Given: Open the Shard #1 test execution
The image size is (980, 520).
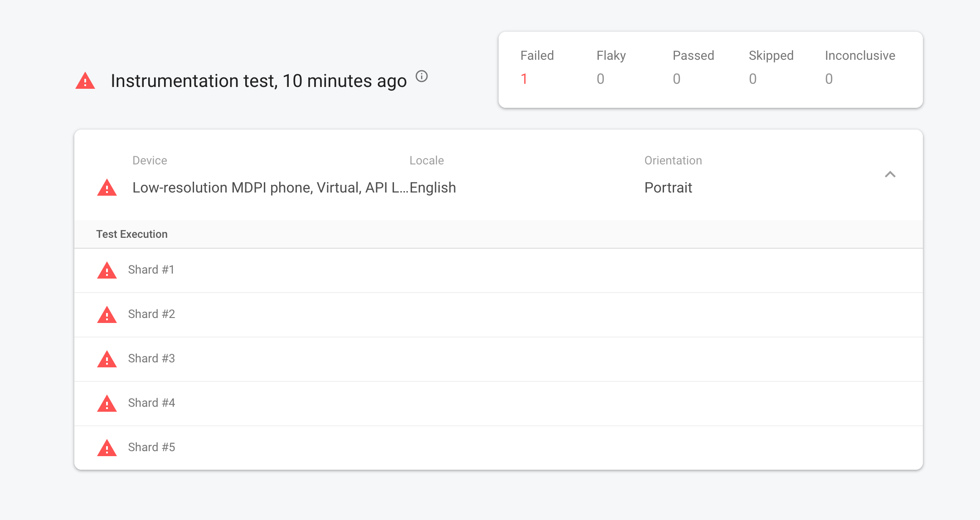Looking at the screenshot, I should pos(499,270).
